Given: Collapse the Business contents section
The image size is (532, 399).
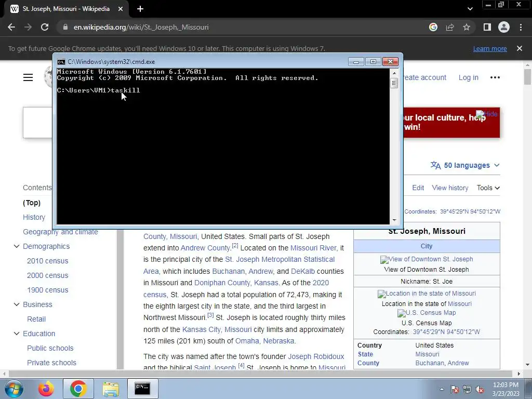Looking at the screenshot, I should pos(16,304).
